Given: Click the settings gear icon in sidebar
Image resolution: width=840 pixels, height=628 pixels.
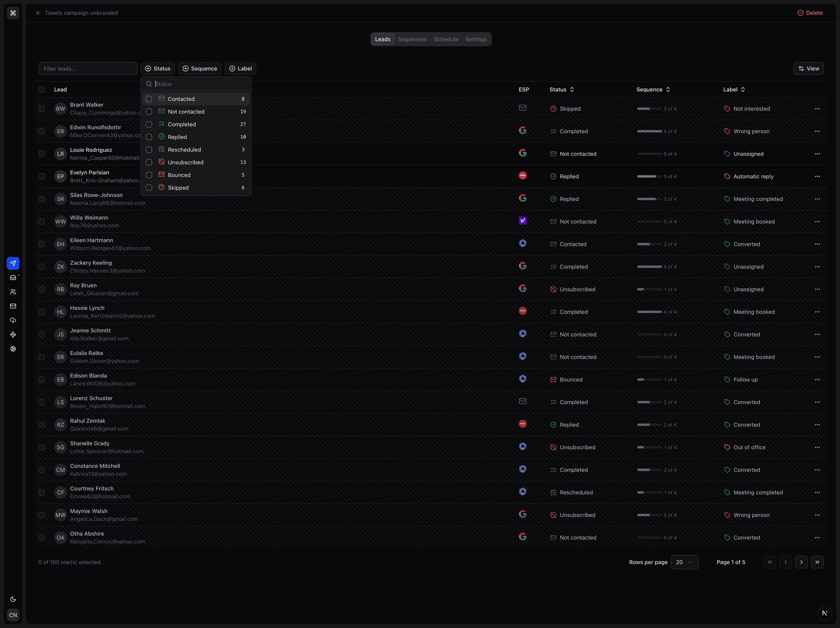Looking at the screenshot, I should point(13,348).
